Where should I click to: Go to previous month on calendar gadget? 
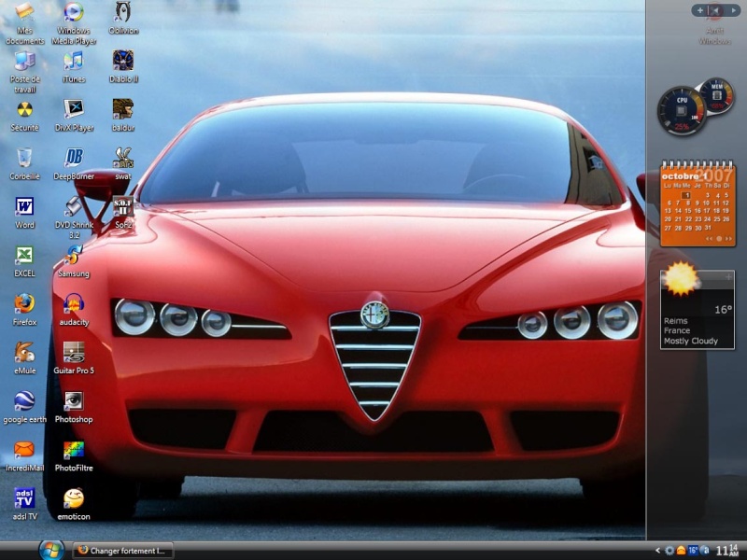tap(710, 239)
